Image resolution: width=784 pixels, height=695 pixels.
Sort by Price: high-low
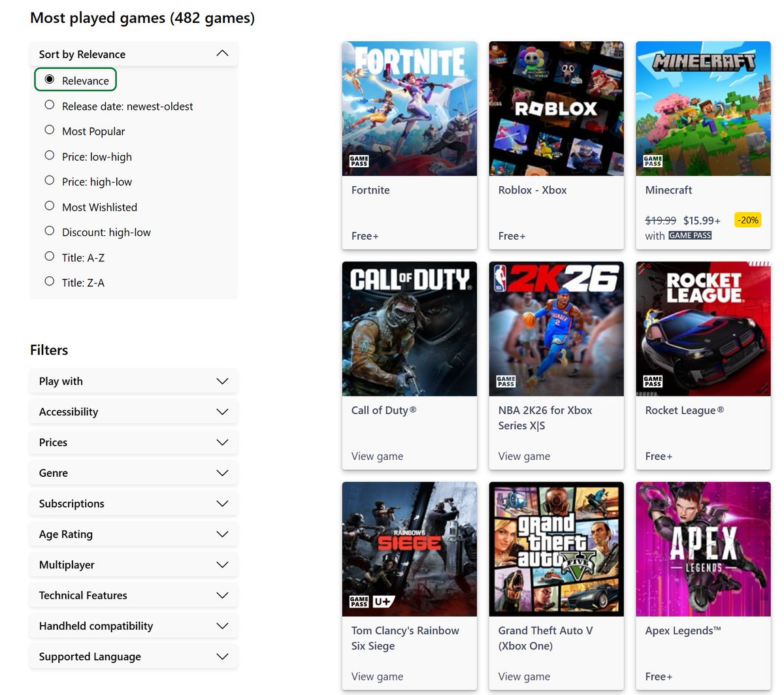tap(50, 180)
